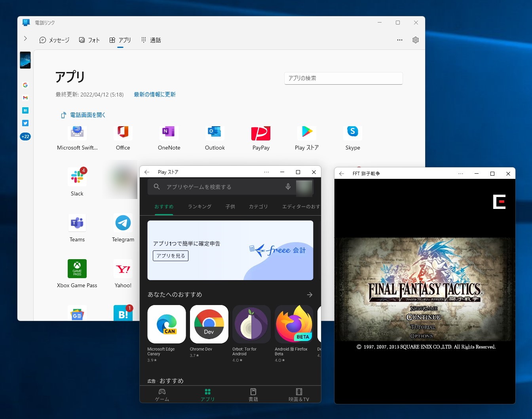The width and height of the screenshot is (532, 419).
Task: Open Phone Link more options menu
Action: [x=400, y=40]
